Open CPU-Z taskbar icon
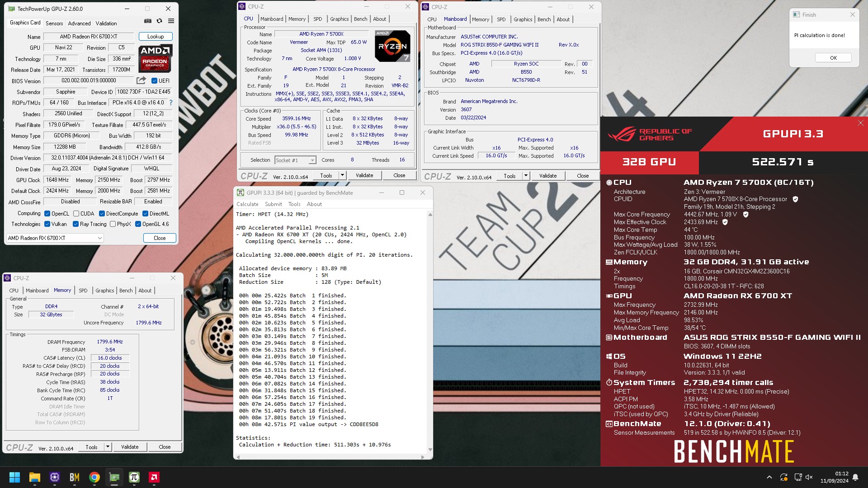Image resolution: width=868 pixels, height=488 pixels. [55, 477]
